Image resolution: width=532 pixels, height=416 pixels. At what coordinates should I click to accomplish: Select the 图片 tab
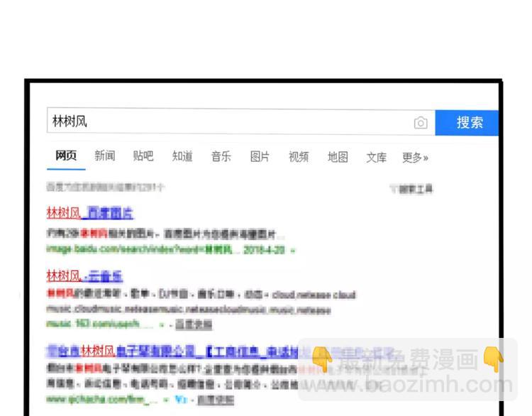260,157
